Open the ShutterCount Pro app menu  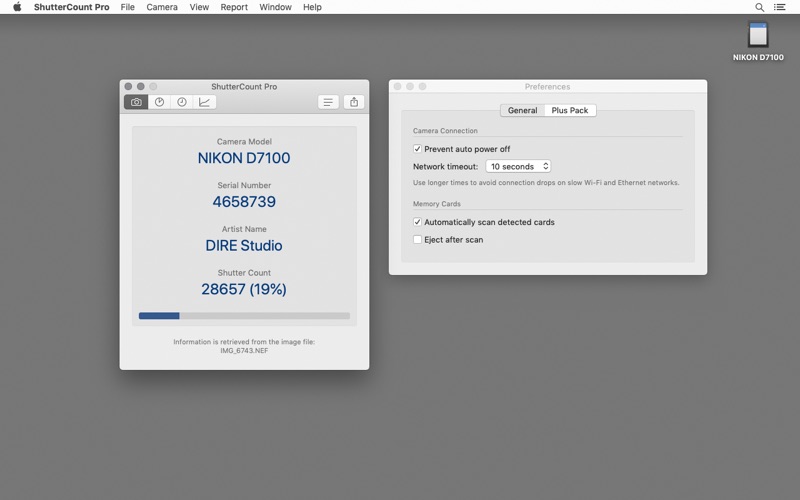[71, 7]
